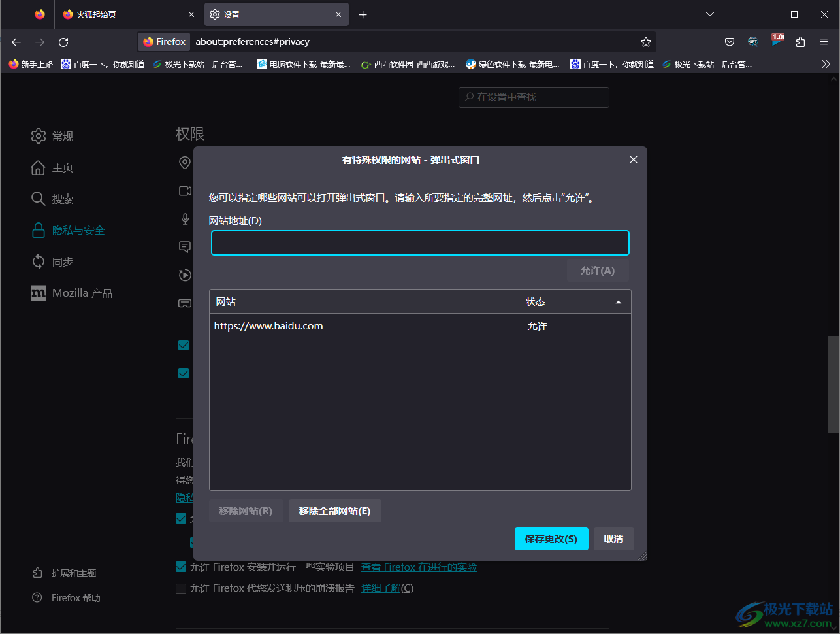Open the 电脑软件下载 bookmark

coord(304,64)
